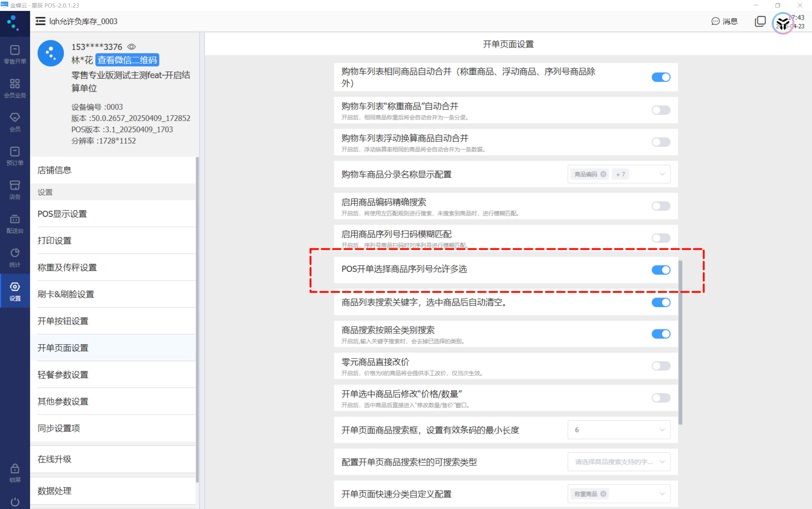The height and width of the screenshot is (509, 812).
Task: Click the 设备编号 :0003 text
Action: coord(97,107)
